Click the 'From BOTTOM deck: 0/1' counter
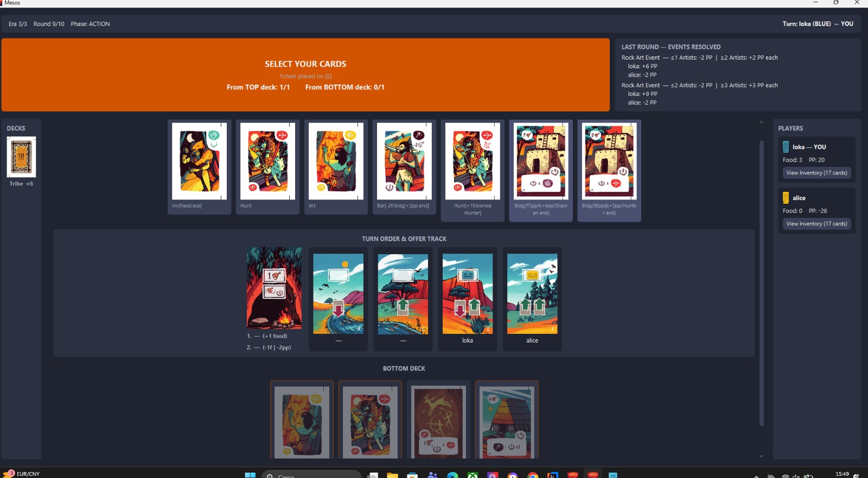Screen dimensions: 868x478 point(344,87)
